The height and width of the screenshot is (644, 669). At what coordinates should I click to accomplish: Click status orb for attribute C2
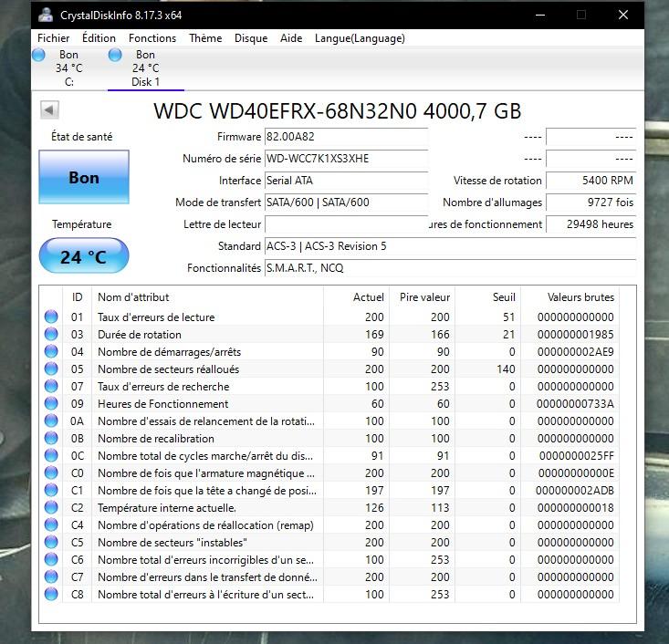pyautogui.click(x=51, y=507)
